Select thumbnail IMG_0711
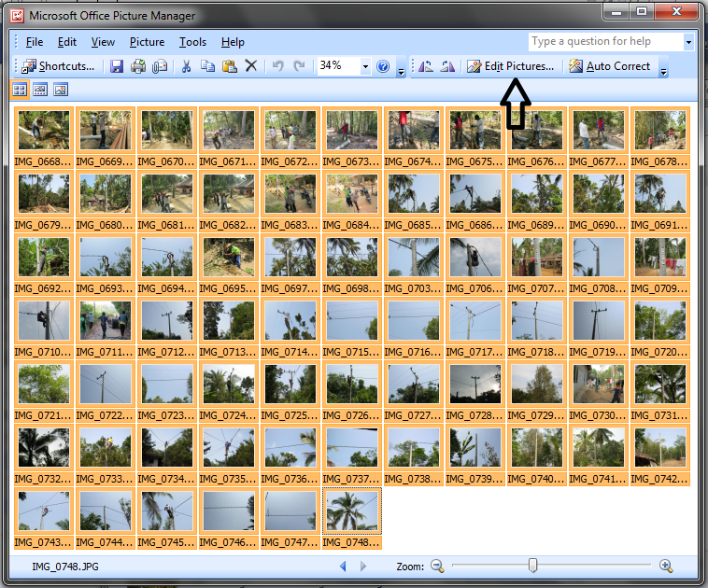The image size is (708, 588). click(x=106, y=321)
